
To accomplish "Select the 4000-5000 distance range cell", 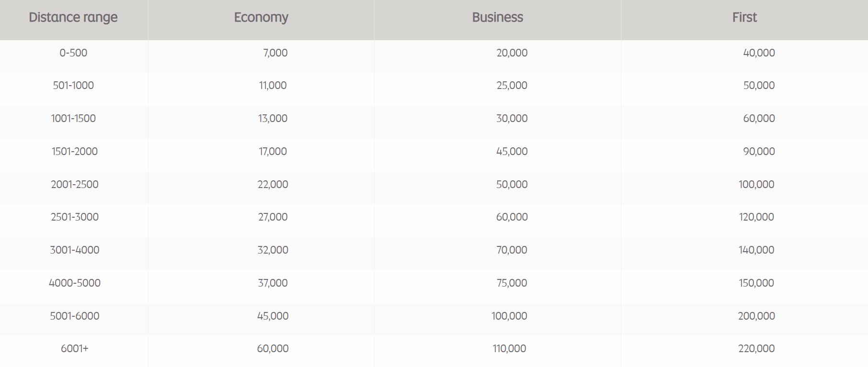I will 75,283.
